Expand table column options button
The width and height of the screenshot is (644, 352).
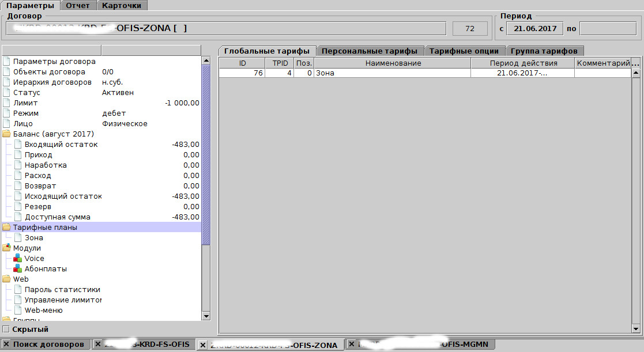click(x=636, y=63)
